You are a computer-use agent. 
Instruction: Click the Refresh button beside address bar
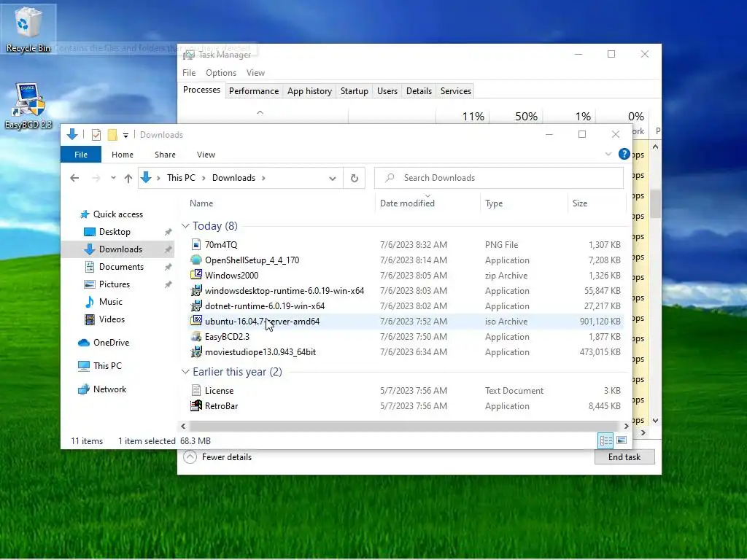click(355, 178)
